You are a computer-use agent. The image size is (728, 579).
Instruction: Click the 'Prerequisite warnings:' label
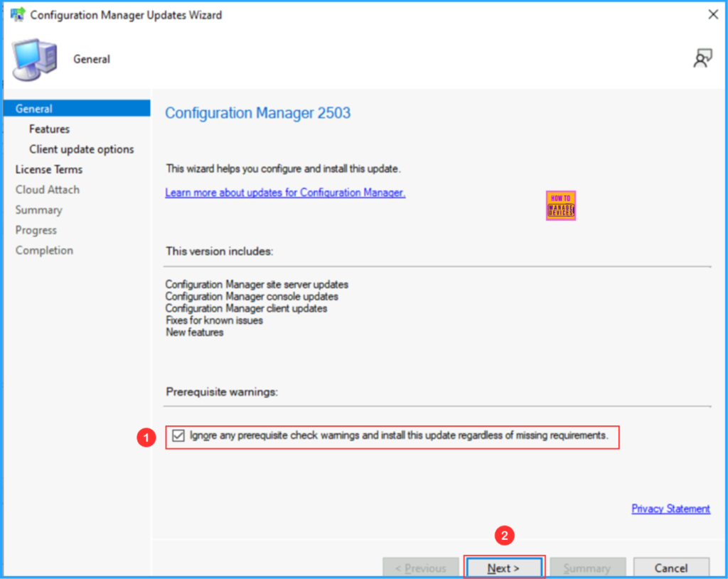pyautogui.click(x=222, y=392)
